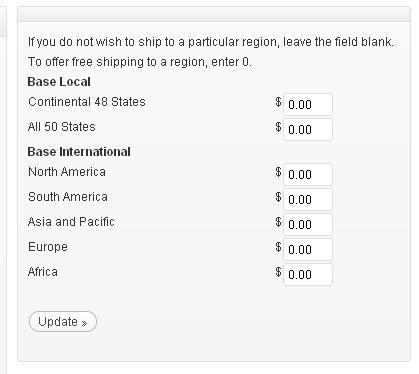
Task: Click the free shipping instruction text
Action: pos(140,62)
